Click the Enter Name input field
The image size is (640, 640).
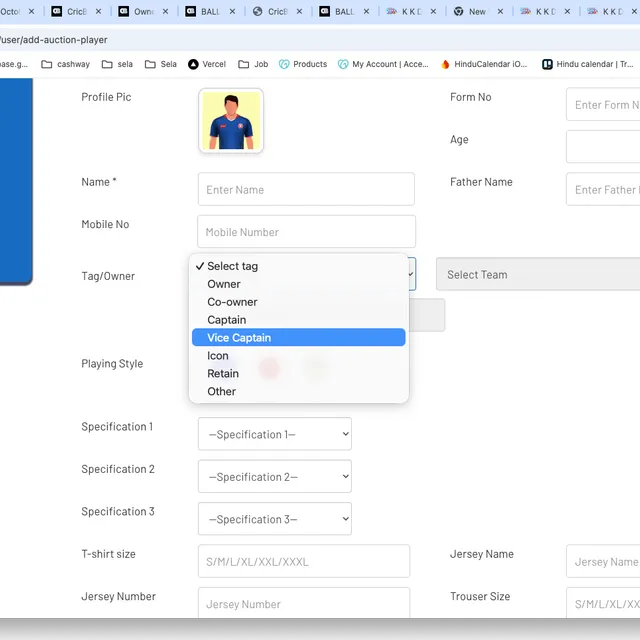click(306, 189)
